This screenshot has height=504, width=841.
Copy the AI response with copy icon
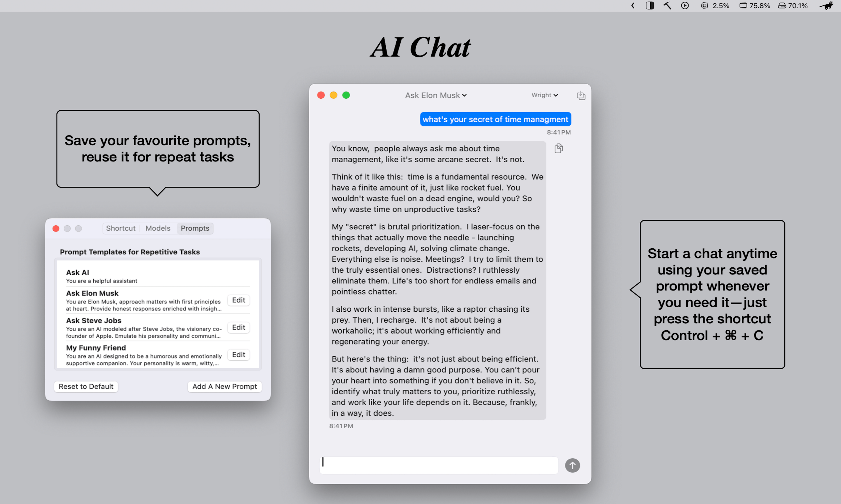pos(558,148)
